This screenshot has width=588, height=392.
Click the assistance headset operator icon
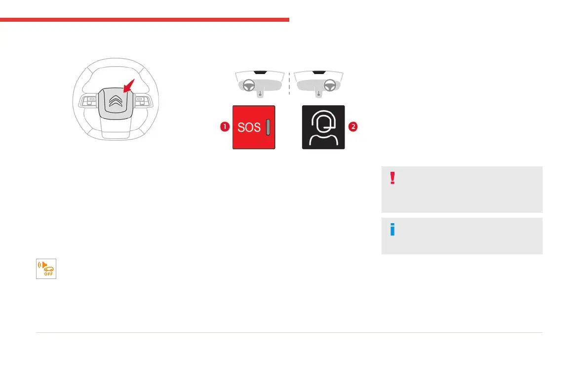[323, 127]
